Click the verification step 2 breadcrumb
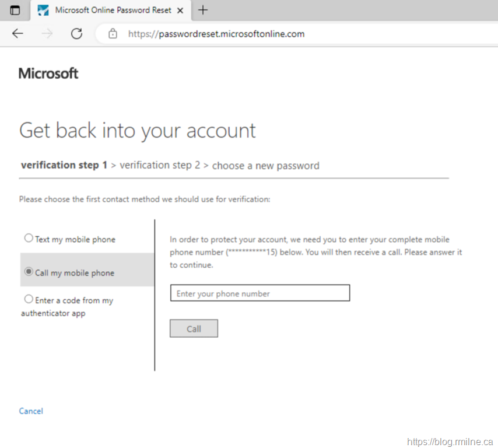Viewport: 498px width, 448px height. coord(160,165)
